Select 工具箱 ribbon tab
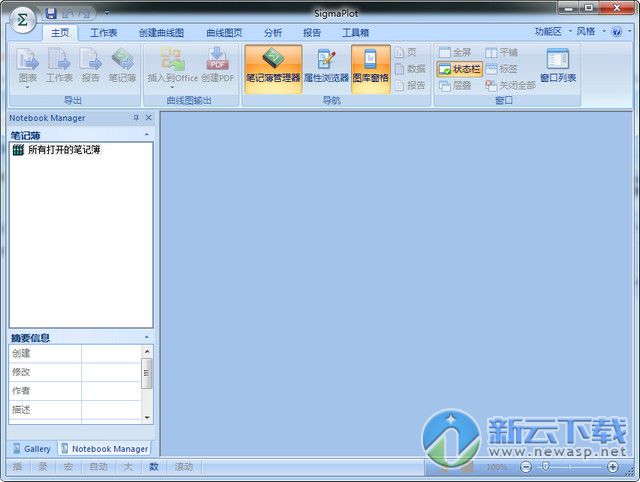This screenshot has height=482, width=640. 356,33
